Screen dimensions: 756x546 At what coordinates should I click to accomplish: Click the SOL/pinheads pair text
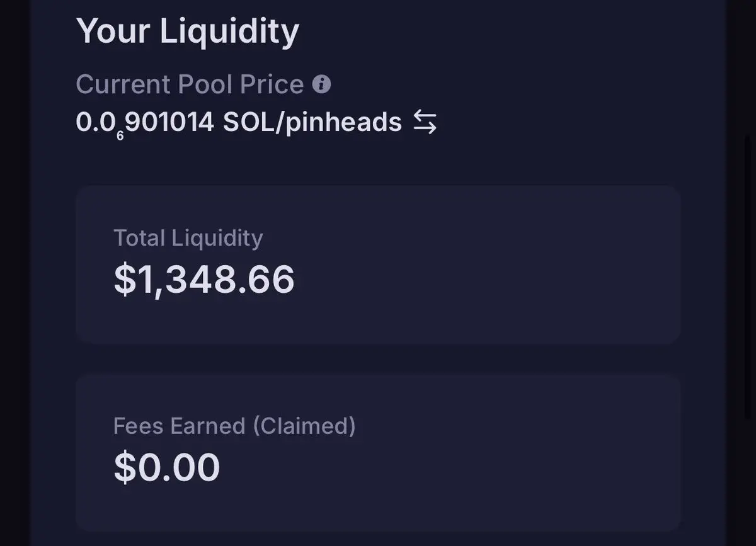coord(312,122)
